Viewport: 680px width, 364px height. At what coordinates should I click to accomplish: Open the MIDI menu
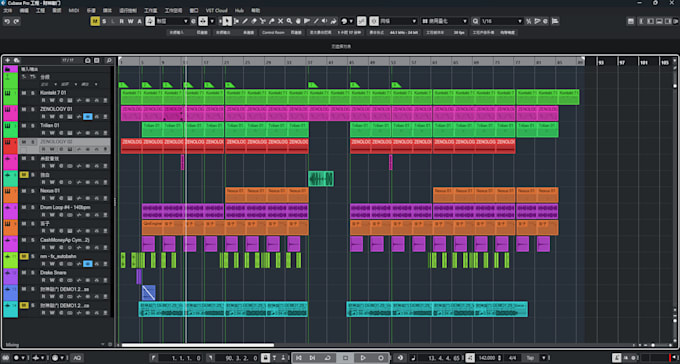coord(74,10)
